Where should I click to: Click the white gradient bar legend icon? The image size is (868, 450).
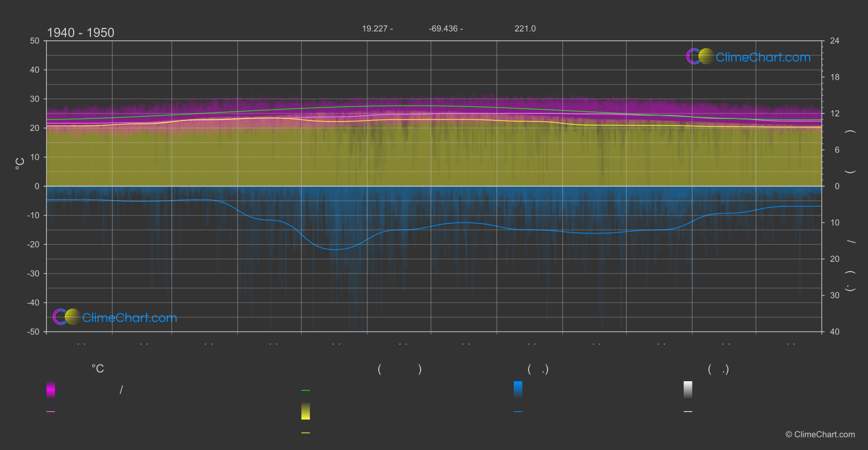(688, 389)
